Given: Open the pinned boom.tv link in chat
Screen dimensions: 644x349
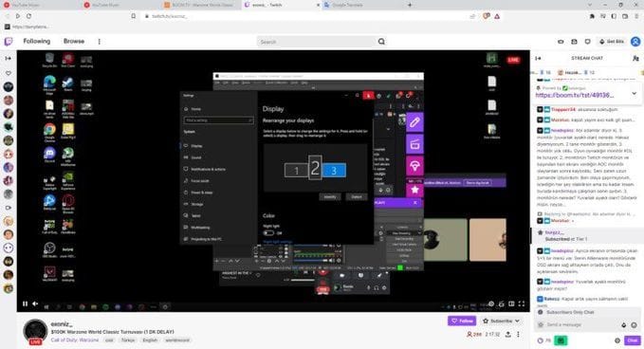Looking at the screenshot, I should (x=575, y=95).
